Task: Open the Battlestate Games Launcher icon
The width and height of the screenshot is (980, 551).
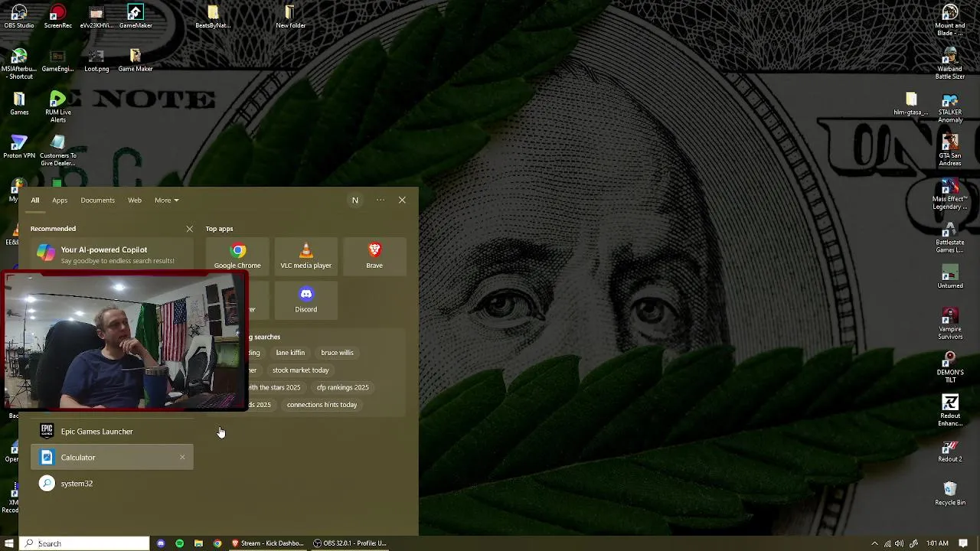Action: [x=950, y=238]
